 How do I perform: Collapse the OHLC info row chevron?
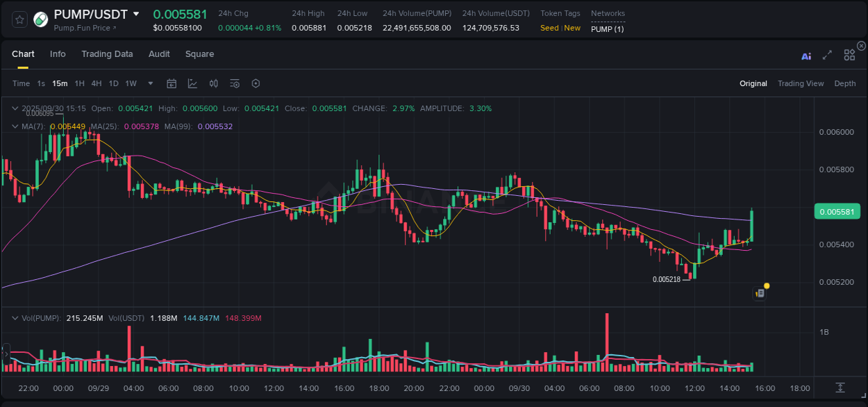[x=15, y=108]
